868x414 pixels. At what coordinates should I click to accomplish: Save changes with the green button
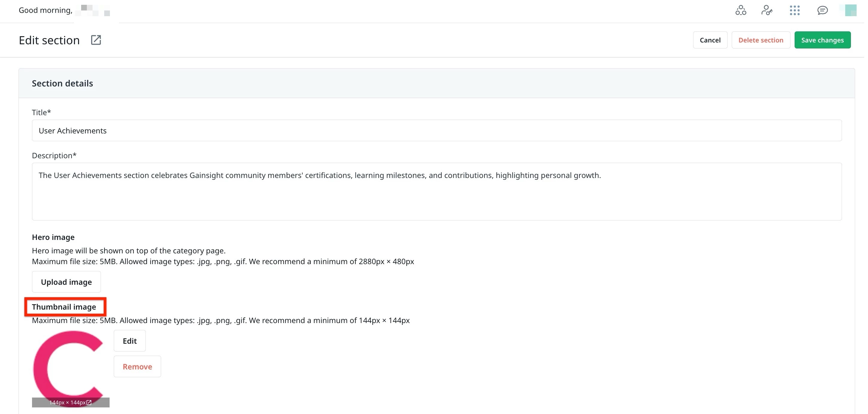(x=822, y=40)
